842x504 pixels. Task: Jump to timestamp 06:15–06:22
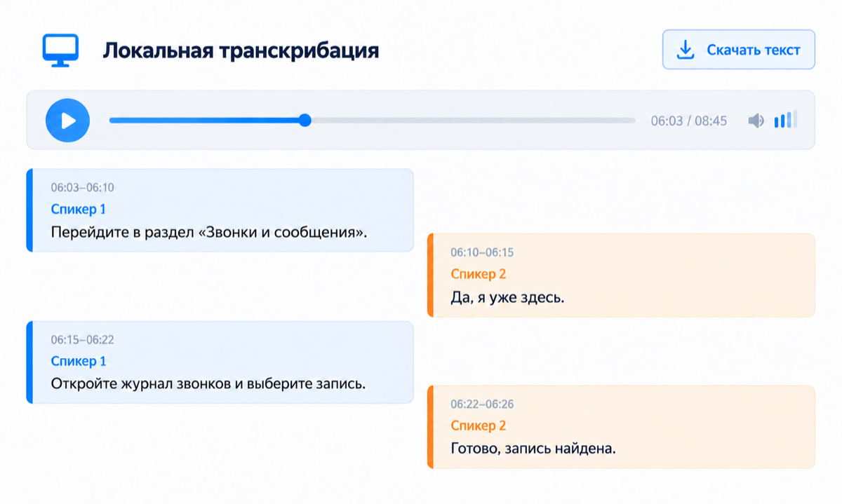82,340
